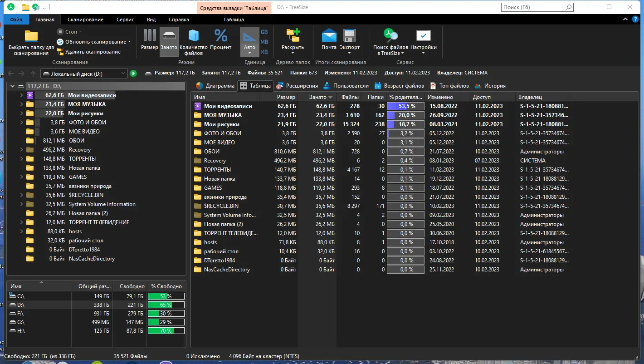Screen dimensions: 644x364
Task: Toggle the Занято mode button in ribbon
Action: [169, 41]
